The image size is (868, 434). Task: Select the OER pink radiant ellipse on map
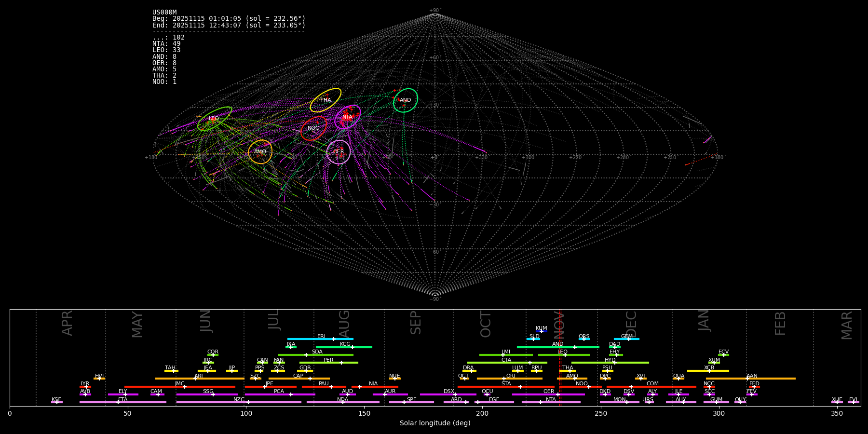(x=339, y=152)
